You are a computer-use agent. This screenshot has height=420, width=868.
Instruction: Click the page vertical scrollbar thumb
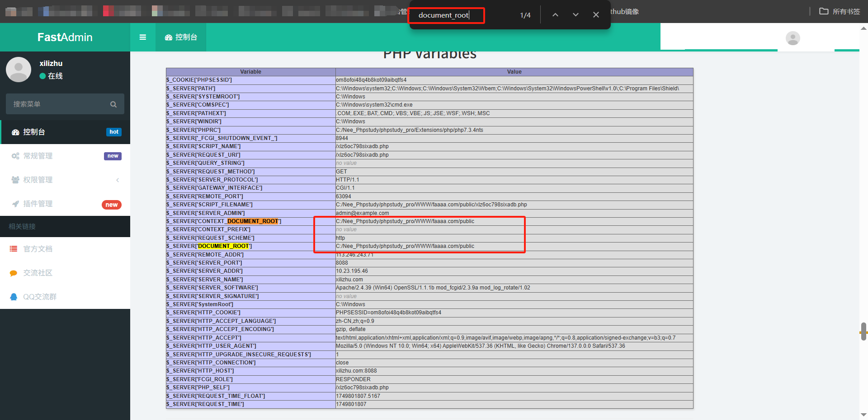tap(863, 331)
